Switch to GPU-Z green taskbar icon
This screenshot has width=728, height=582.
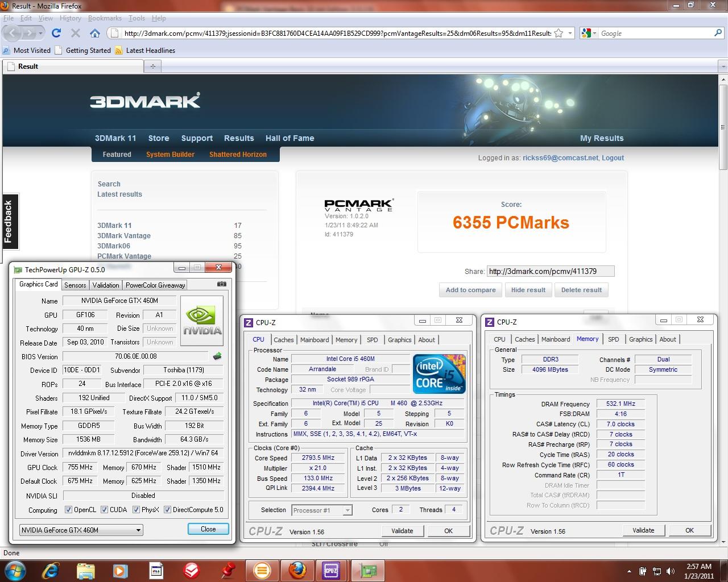[367, 570]
